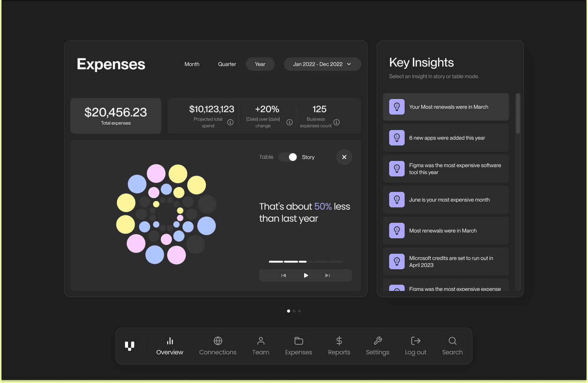Select insight '6 new apps were added this year'
Viewport: 588px width, 383px height.
coord(446,138)
